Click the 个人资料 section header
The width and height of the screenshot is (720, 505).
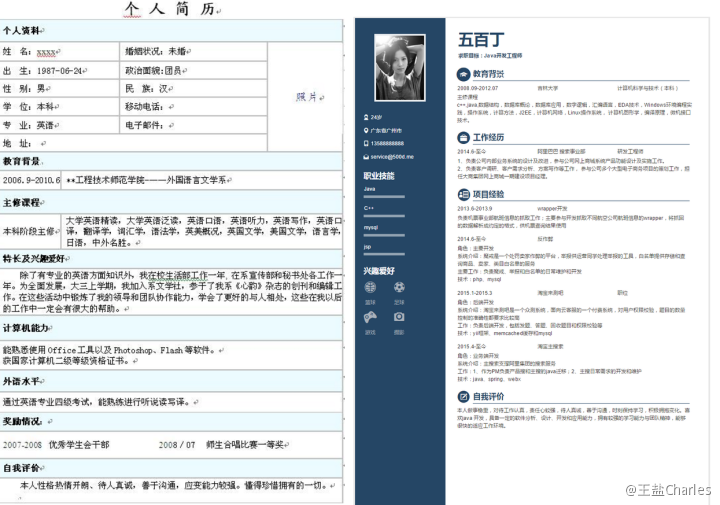pos(171,31)
